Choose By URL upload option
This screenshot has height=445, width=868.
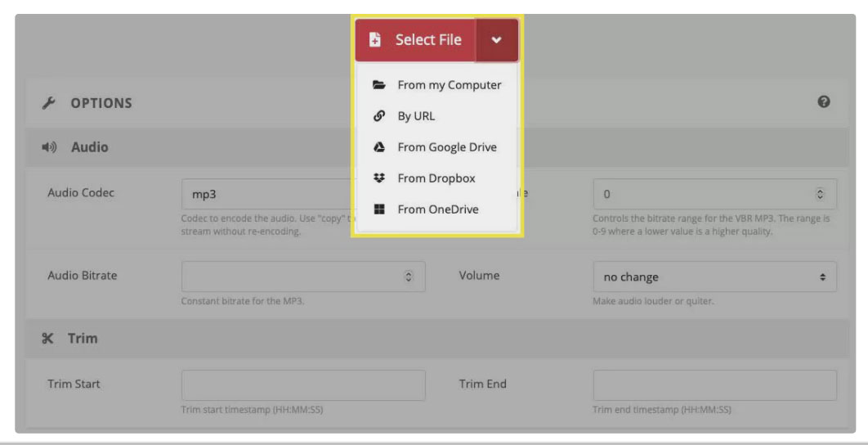click(x=437, y=116)
